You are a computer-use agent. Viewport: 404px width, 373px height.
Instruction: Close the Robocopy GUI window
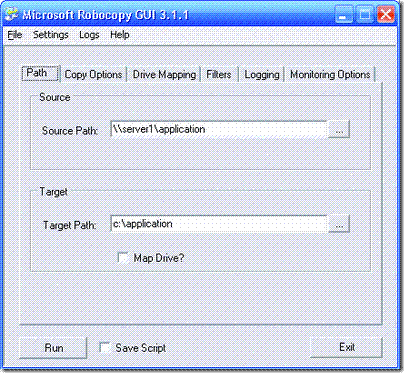click(386, 15)
